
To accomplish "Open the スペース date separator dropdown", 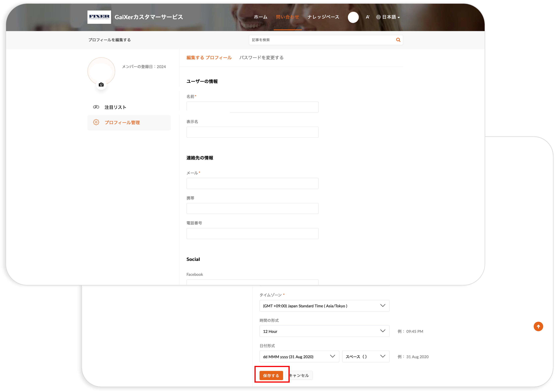I will click(366, 356).
